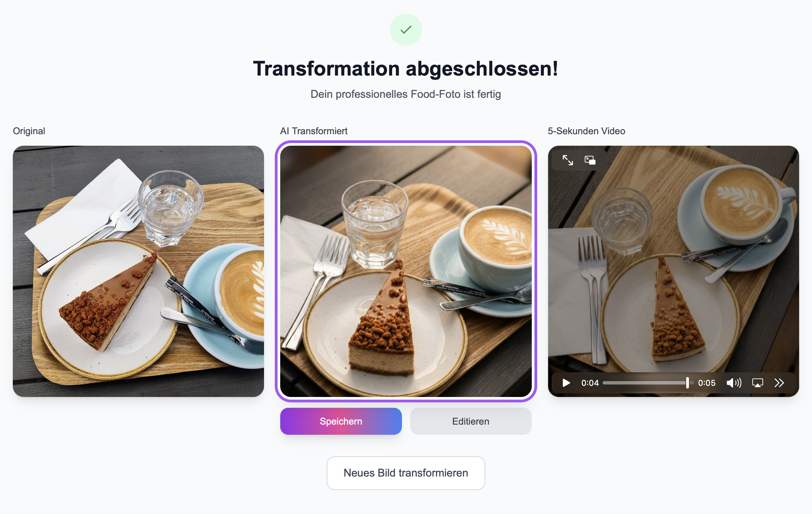812x514 pixels.
Task: Enter fullscreen on the 5-second video
Action: click(568, 160)
